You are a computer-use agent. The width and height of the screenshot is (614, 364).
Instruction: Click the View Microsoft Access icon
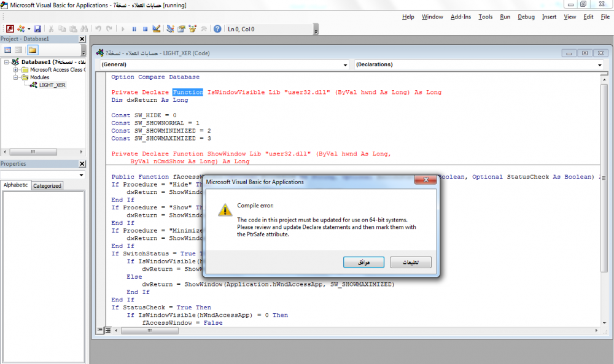pyautogui.click(x=10, y=29)
